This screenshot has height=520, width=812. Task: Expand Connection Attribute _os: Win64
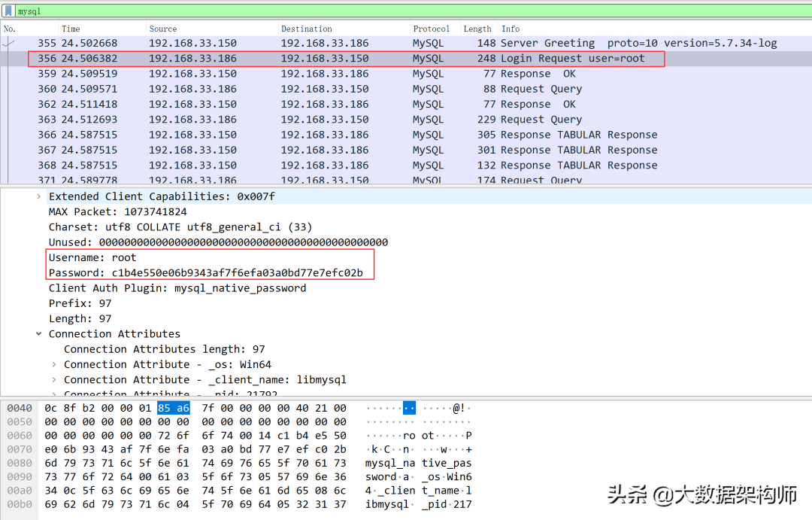click(x=54, y=364)
